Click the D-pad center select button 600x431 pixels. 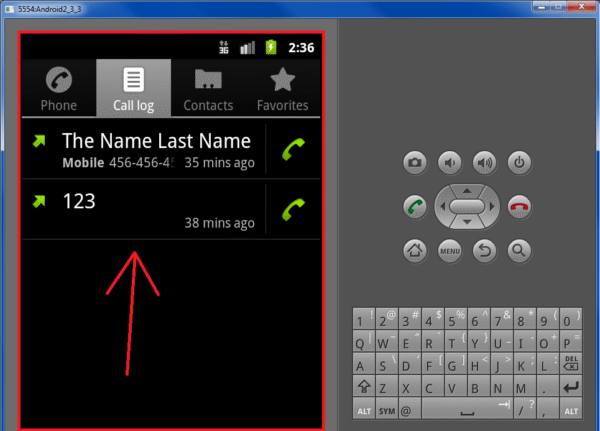[467, 207]
